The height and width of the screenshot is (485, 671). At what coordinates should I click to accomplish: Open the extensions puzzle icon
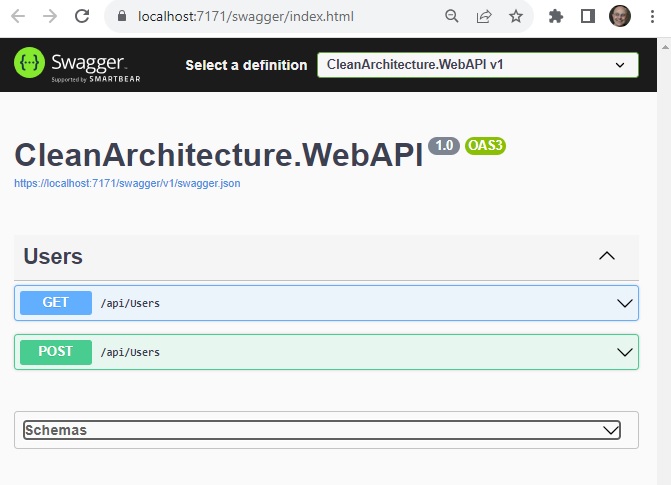point(555,16)
